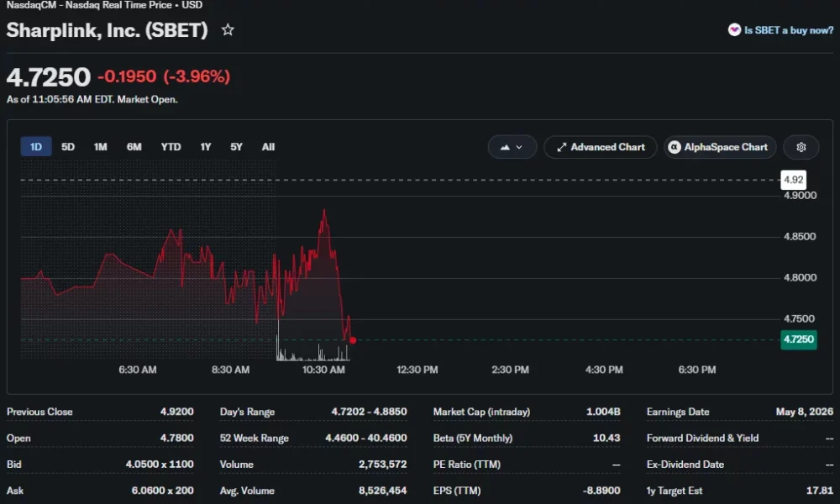Click the 12:30 PM time axis label

tap(417, 370)
